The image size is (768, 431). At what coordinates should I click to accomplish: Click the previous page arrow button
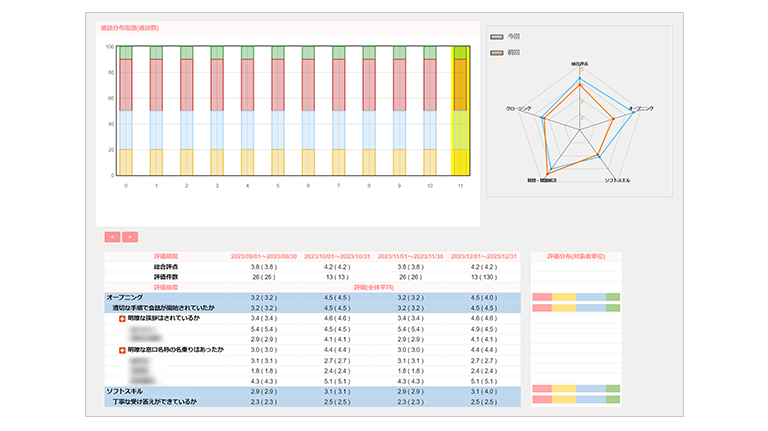coord(112,237)
